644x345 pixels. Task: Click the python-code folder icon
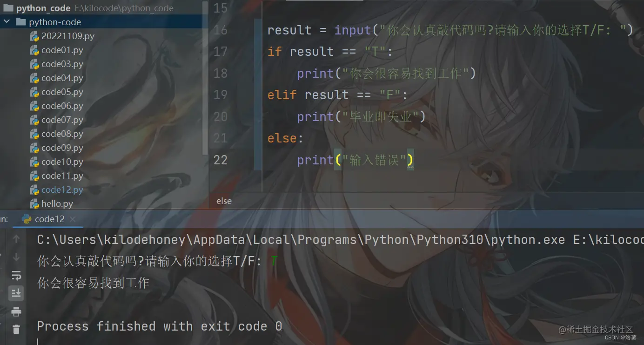20,22
